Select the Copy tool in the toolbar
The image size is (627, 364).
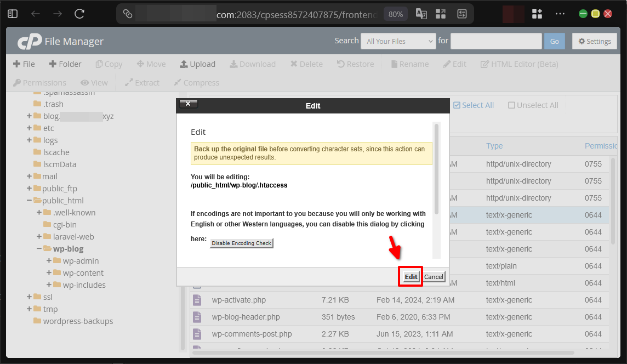pos(109,64)
